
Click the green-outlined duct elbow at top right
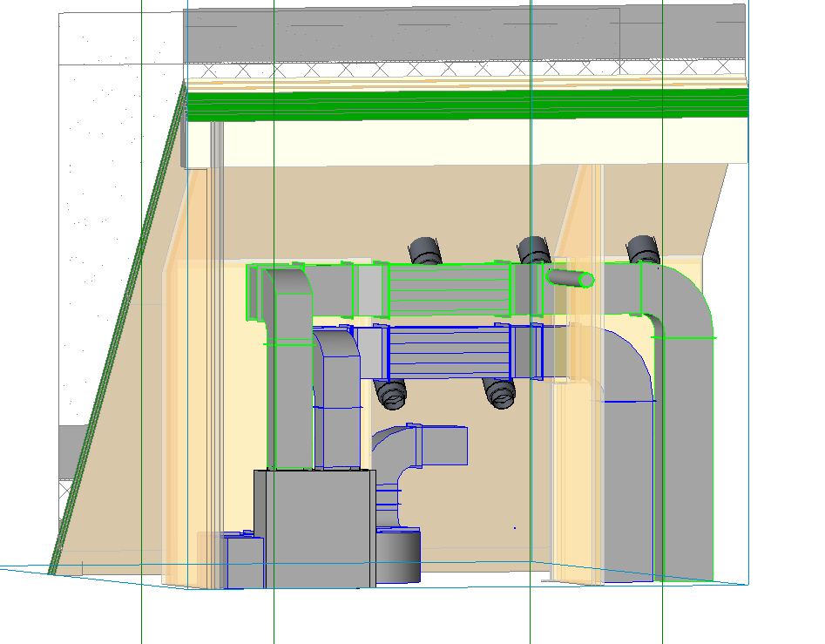684,301
